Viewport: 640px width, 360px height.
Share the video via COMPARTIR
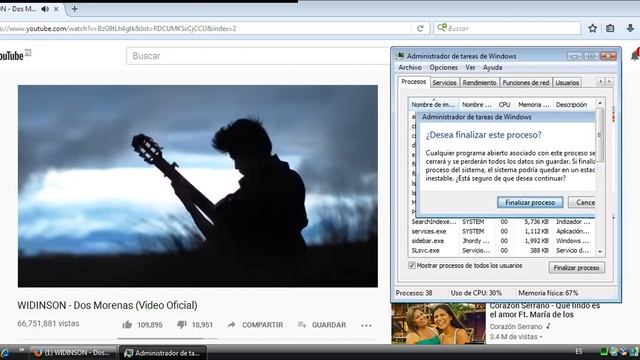(255, 325)
